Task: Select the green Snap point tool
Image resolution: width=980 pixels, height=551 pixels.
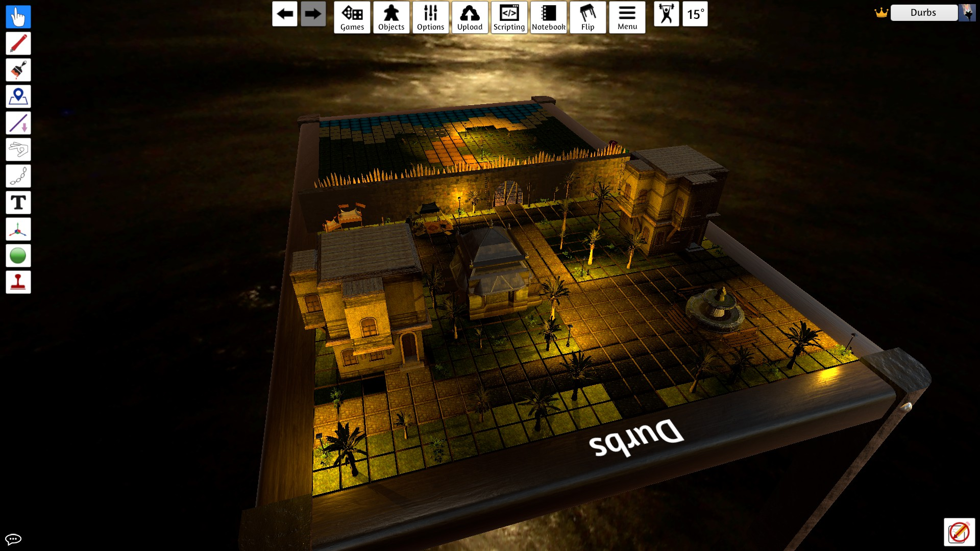Action: 18,256
